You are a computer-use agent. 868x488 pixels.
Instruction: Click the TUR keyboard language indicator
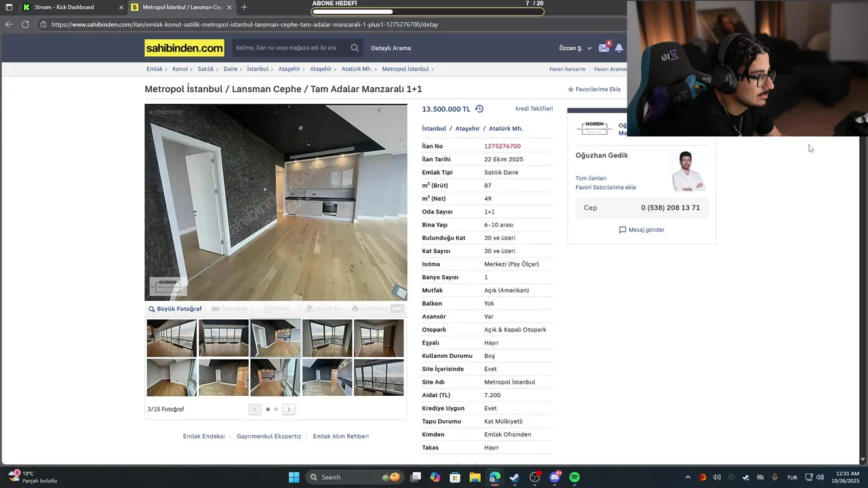click(x=792, y=478)
